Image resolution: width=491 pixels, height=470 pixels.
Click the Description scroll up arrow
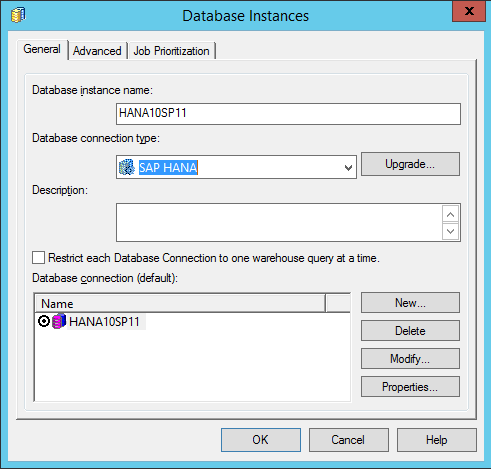(450, 214)
